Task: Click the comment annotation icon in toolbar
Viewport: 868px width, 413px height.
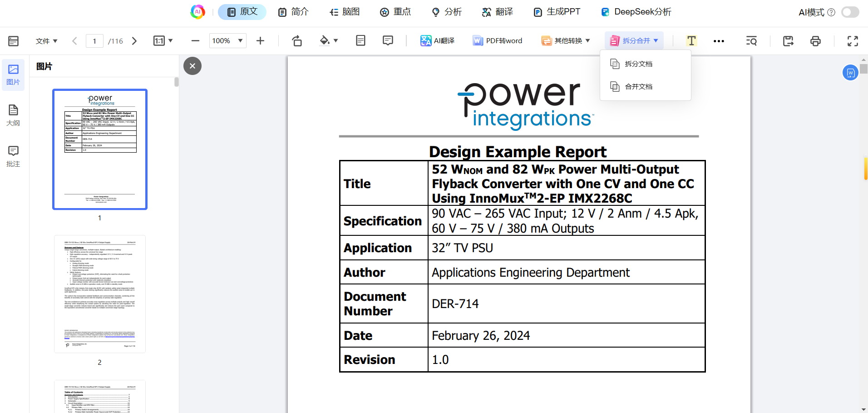Action: pos(388,41)
